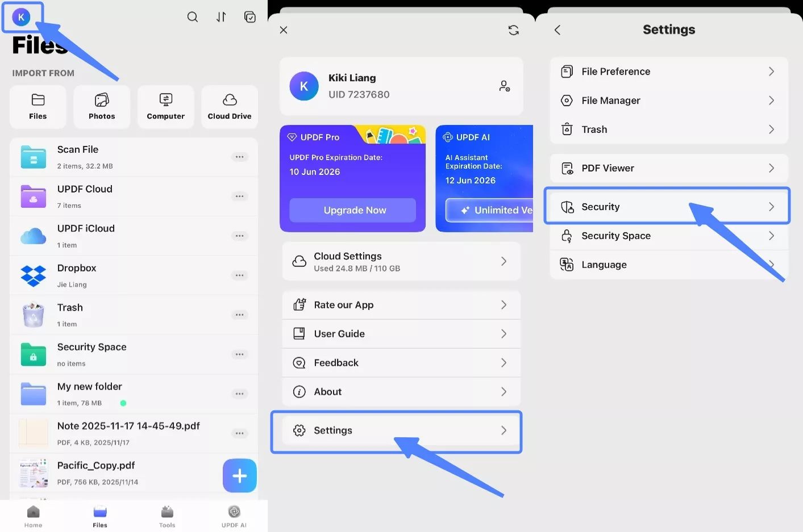Tap the Dropbox folder icon

click(33, 275)
